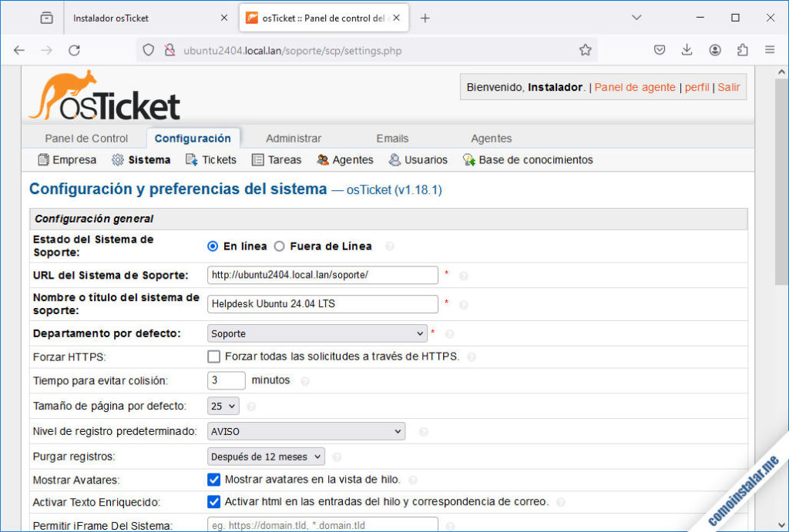This screenshot has height=532, width=789.
Task: Enable the Forzar HTTPS checkbox
Action: (x=214, y=356)
